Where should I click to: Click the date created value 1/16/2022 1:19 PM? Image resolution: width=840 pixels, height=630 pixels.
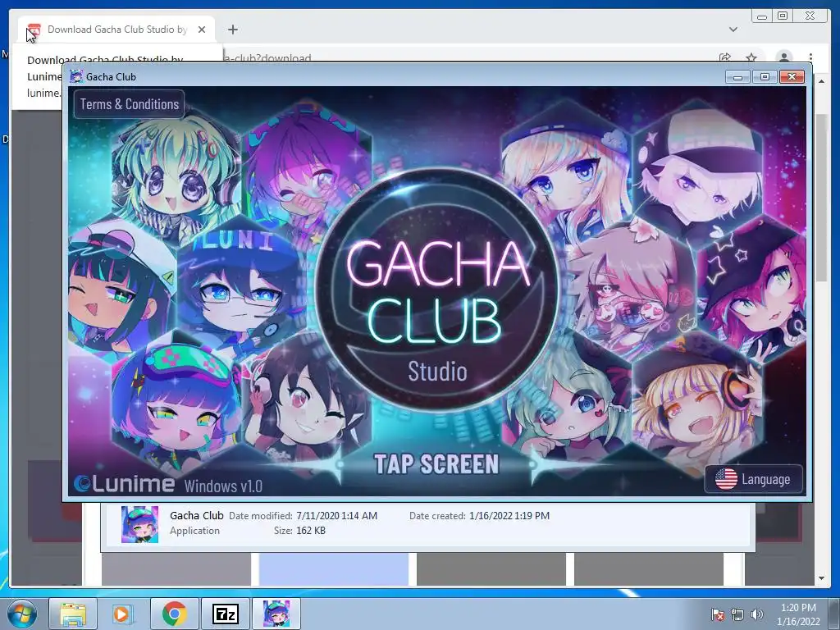pyautogui.click(x=509, y=515)
